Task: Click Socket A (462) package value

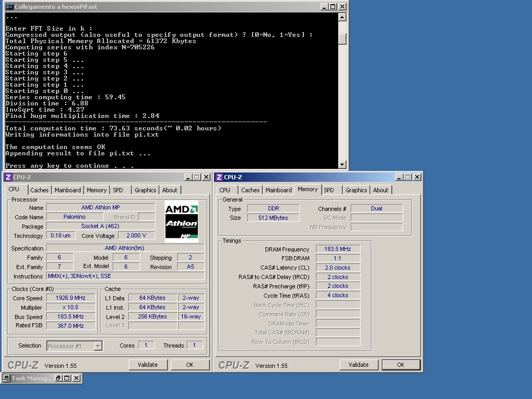Action: tap(100, 226)
